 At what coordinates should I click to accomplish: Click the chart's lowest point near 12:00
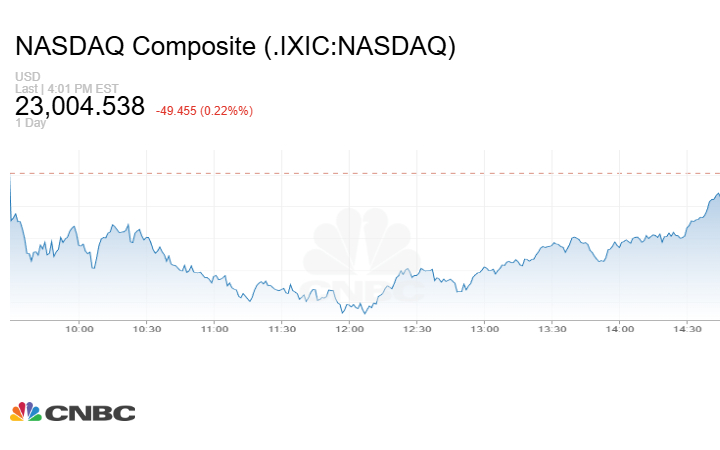pos(364,313)
